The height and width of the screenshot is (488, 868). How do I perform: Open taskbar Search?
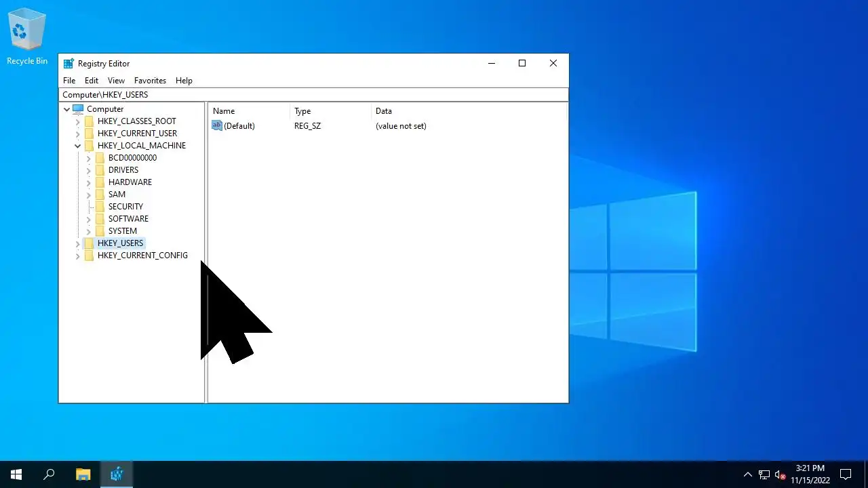49,474
